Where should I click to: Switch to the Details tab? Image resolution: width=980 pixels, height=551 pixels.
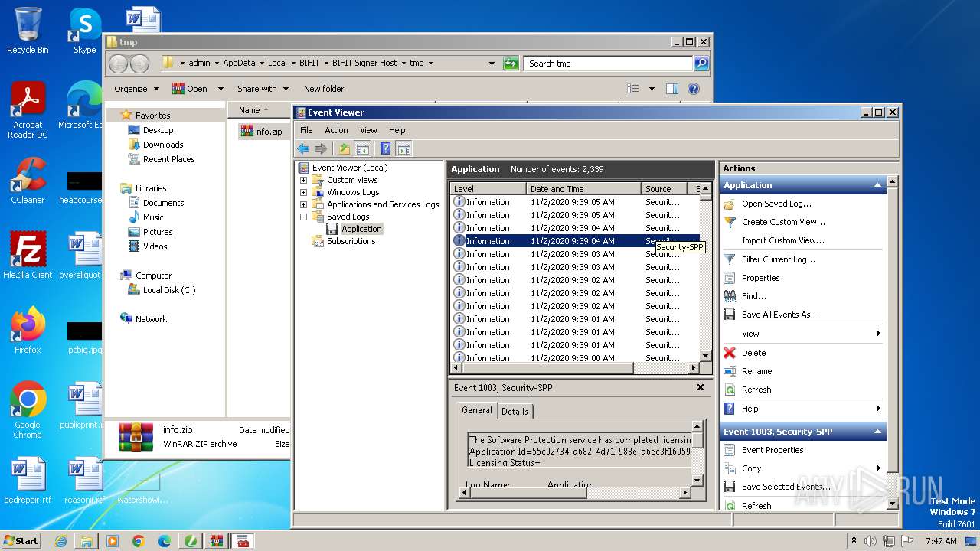click(514, 411)
